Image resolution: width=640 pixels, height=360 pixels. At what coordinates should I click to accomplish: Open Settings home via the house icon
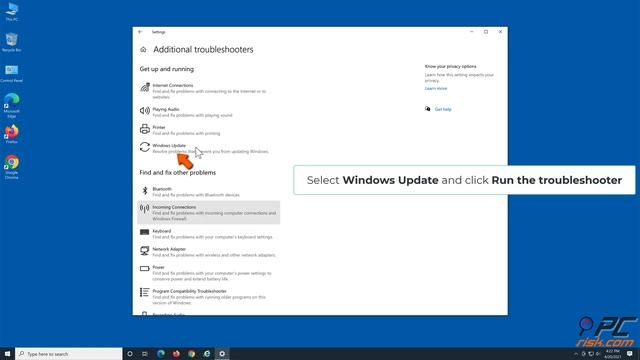click(143, 50)
